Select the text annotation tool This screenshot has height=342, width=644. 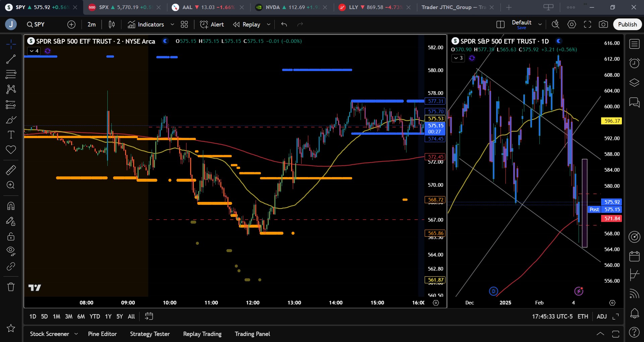[11, 135]
